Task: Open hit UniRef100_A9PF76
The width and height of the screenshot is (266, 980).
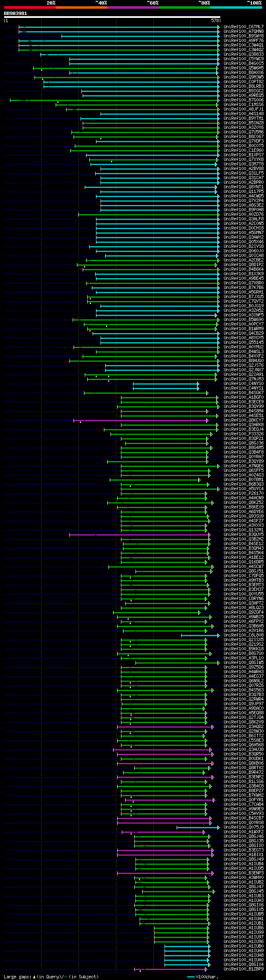Action: 244,40
